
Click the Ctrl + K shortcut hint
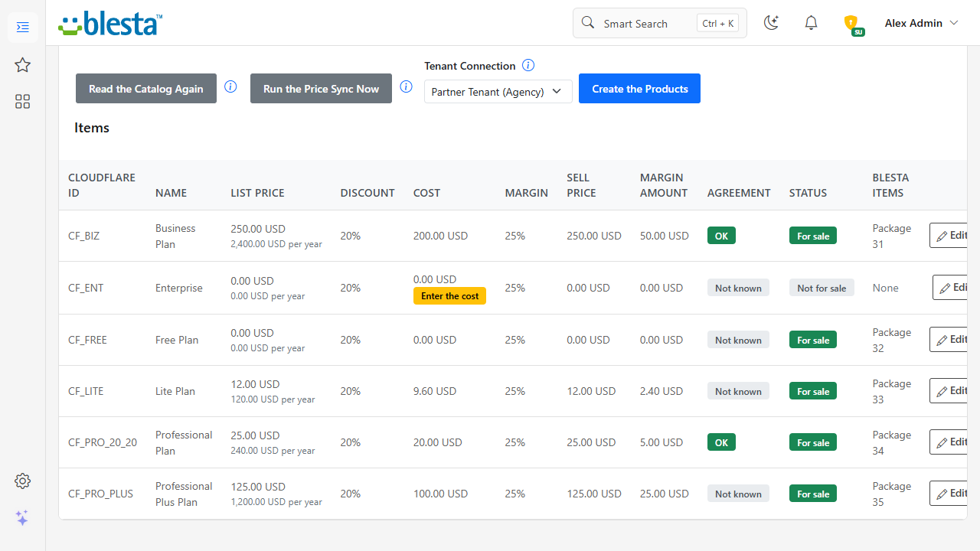click(x=718, y=24)
